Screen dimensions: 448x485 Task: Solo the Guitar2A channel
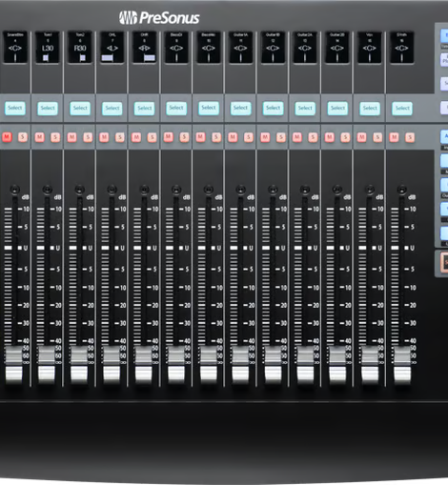pyautogui.click(x=313, y=137)
